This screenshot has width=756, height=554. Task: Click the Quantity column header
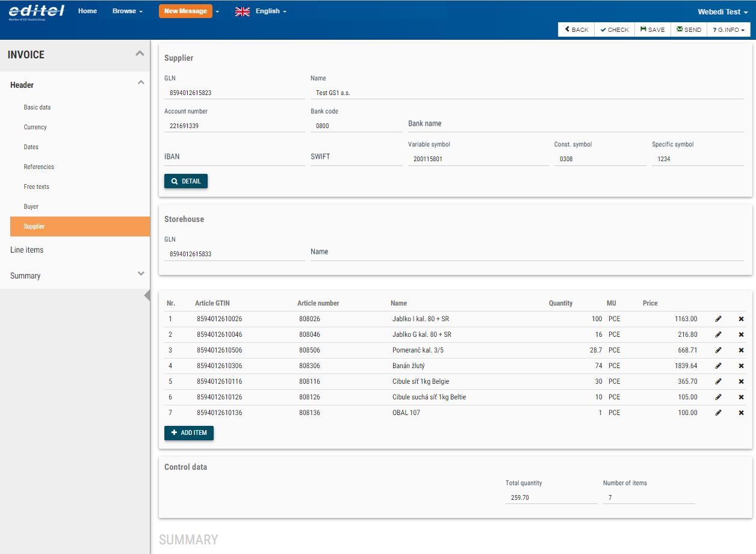pos(560,303)
